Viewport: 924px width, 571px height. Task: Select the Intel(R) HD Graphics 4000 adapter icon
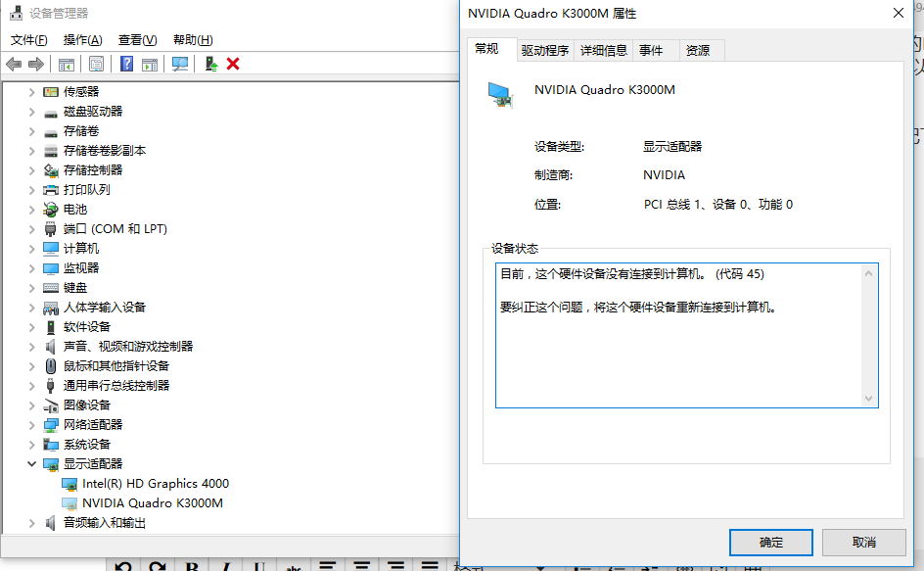click(69, 484)
